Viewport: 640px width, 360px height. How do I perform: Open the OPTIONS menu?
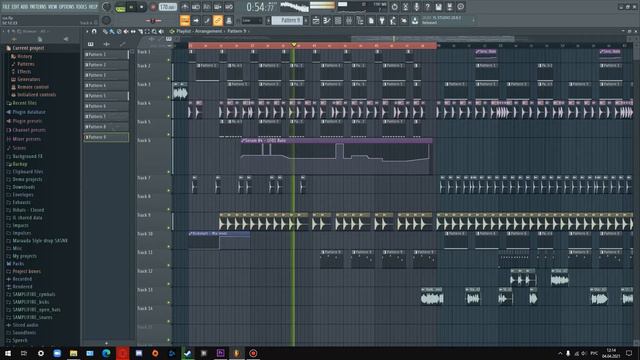pos(67,7)
